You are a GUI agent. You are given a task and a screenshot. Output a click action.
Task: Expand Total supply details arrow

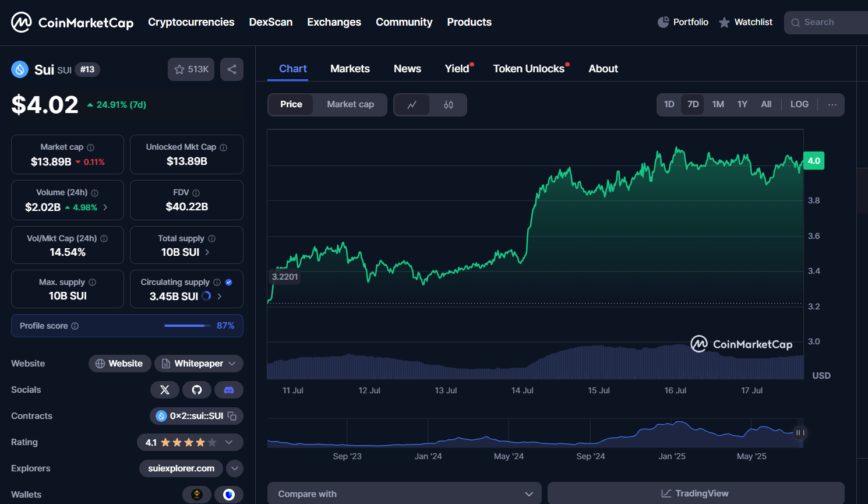click(x=207, y=252)
